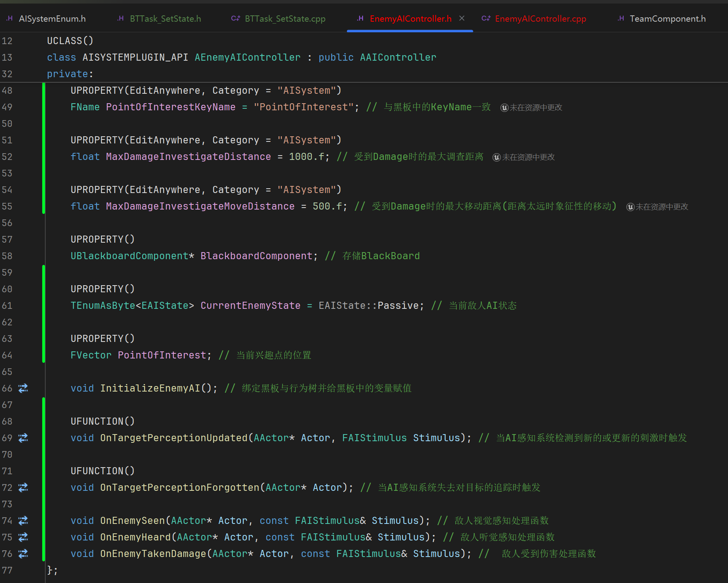Click the OnEnemyHeard function name
This screenshot has width=728, height=583.
click(x=135, y=537)
